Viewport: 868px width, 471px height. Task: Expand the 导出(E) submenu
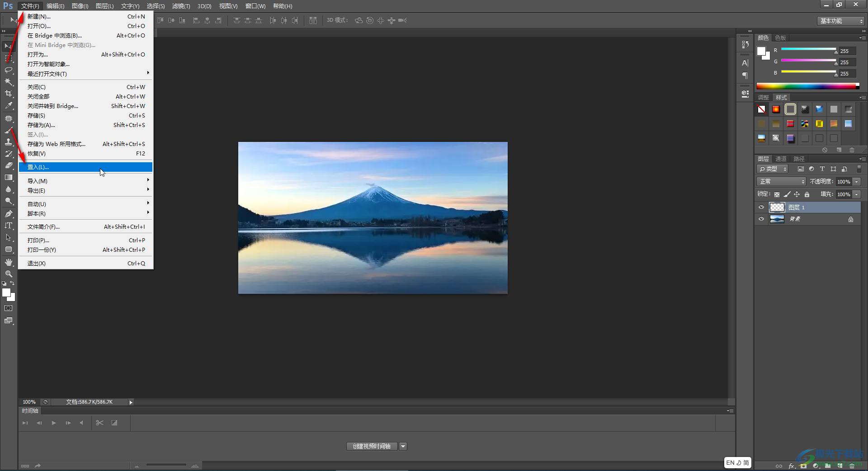coord(86,190)
